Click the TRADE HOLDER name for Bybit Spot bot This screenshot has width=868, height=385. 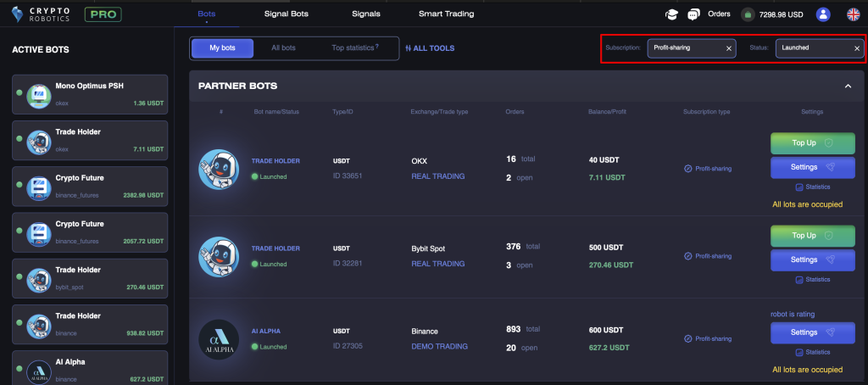275,248
